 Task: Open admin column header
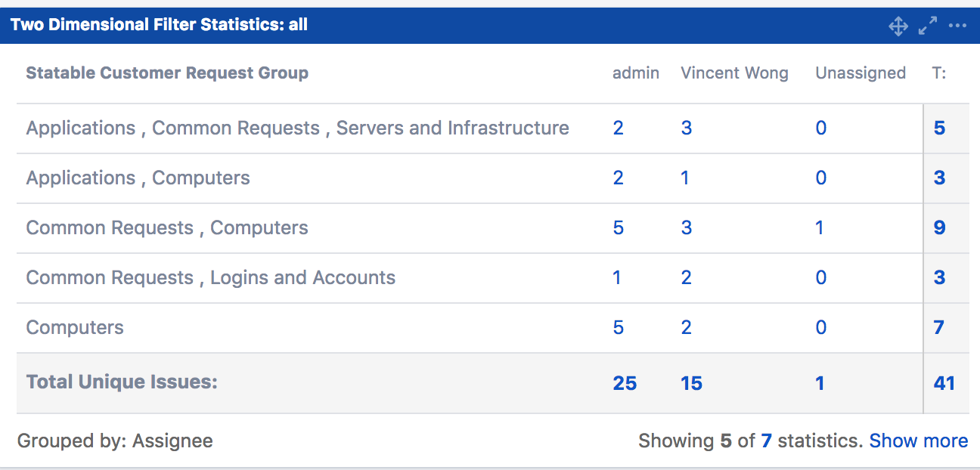tap(636, 73)
